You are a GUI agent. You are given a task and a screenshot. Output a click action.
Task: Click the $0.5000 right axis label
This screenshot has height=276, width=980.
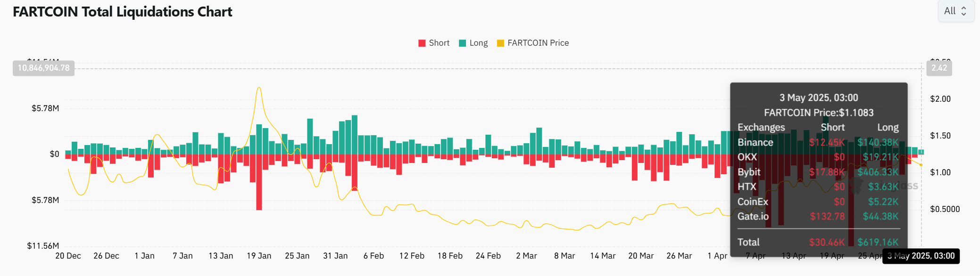(x=945, y=209)
